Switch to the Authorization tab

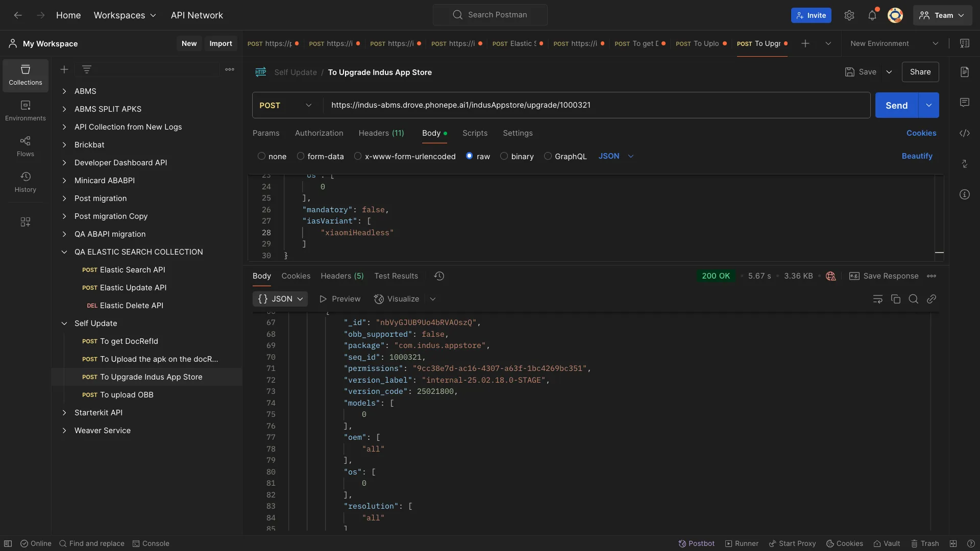pyautogui.click(x=319, y=133)
